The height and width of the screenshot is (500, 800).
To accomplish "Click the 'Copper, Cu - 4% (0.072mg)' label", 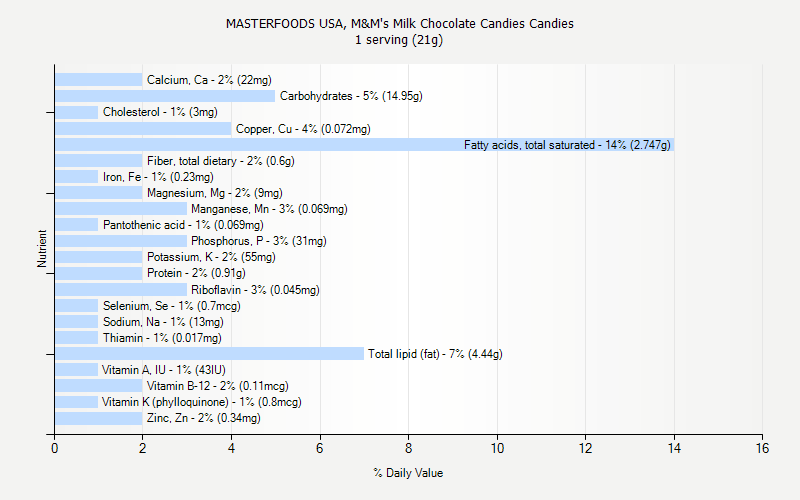I will click(303, 129).
